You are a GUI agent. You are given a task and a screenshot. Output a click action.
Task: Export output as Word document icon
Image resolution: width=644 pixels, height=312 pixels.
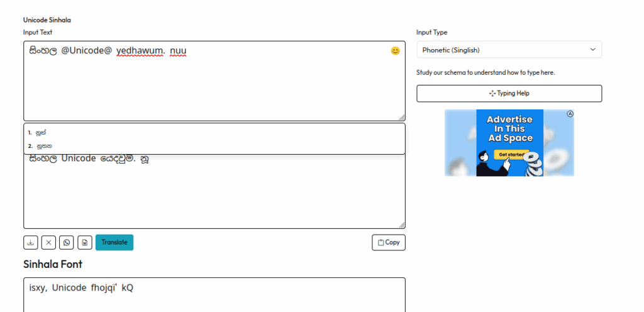(85, 242)
